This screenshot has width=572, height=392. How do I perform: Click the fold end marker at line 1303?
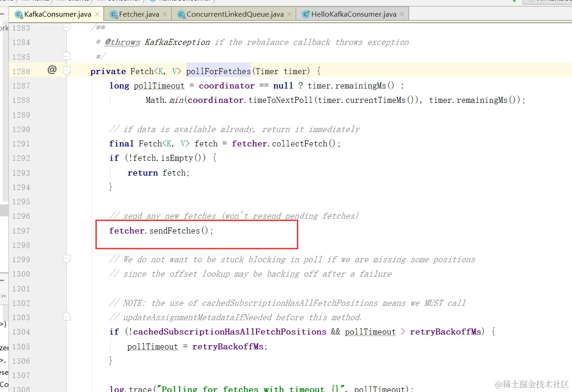click(67, 317)
